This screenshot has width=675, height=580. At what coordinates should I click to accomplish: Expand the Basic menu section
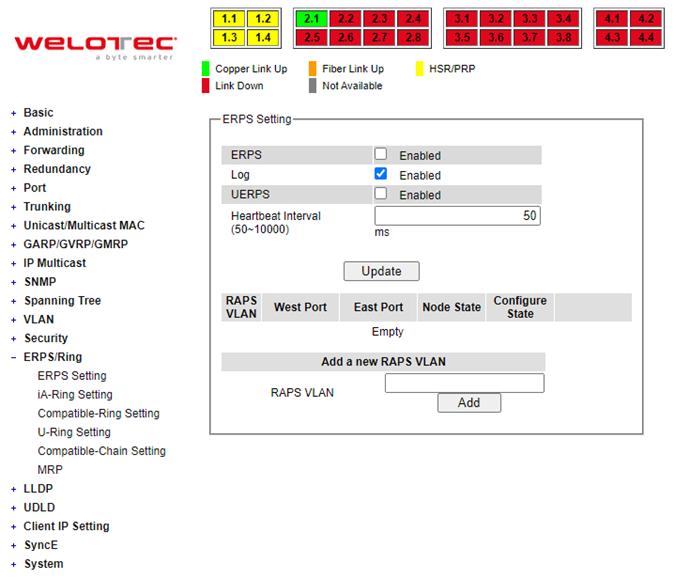coord(38,113)
